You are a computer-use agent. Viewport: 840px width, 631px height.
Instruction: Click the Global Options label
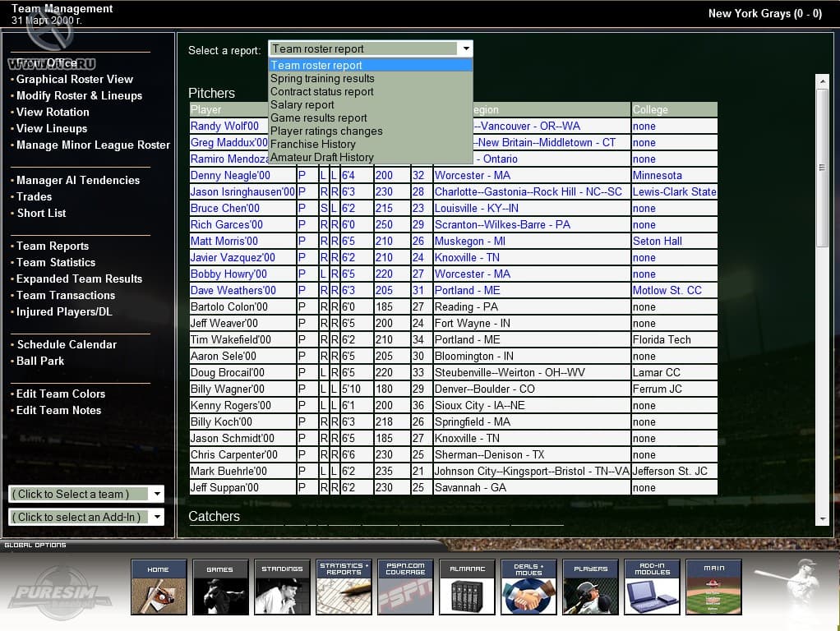pos(35,545)
